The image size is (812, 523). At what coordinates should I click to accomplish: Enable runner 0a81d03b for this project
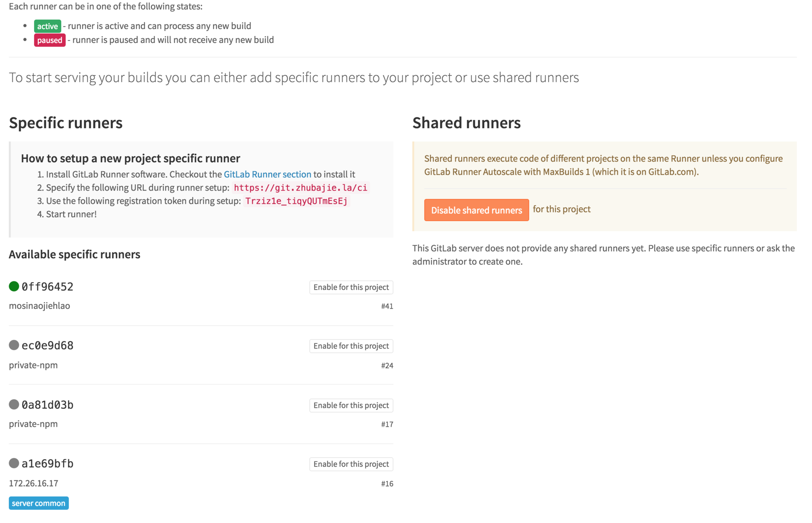point(351,405)
